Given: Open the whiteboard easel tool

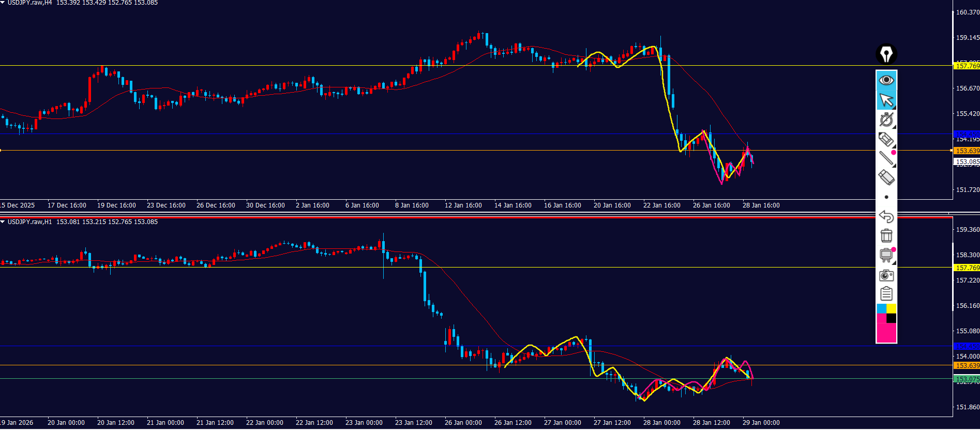Looking at the screenshot, I should 886,255.
